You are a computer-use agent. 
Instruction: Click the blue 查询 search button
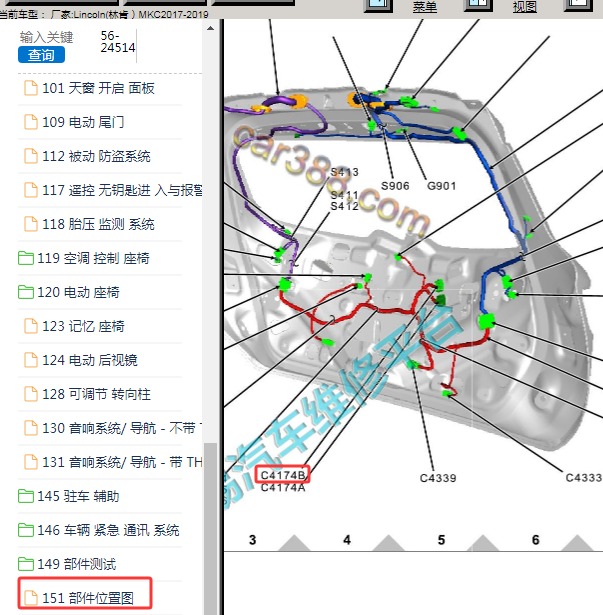click(41, 55)
